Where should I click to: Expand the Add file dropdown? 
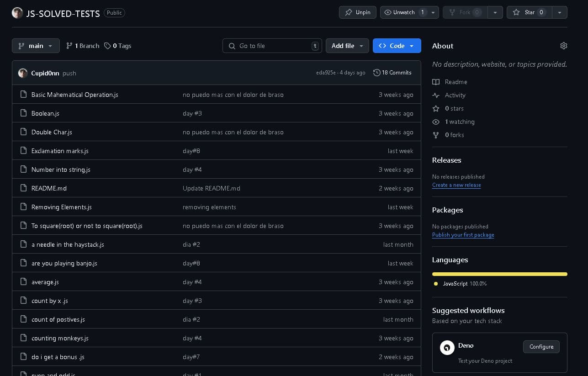347,46
